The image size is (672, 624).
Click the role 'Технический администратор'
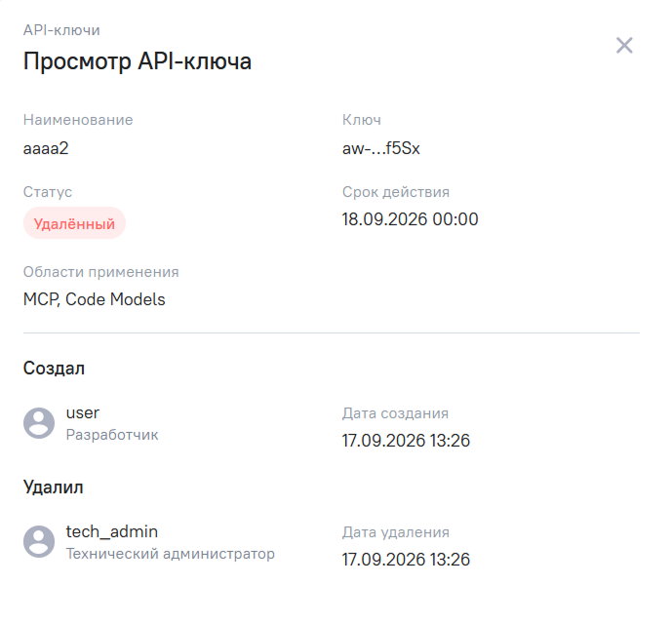point(170,553)
